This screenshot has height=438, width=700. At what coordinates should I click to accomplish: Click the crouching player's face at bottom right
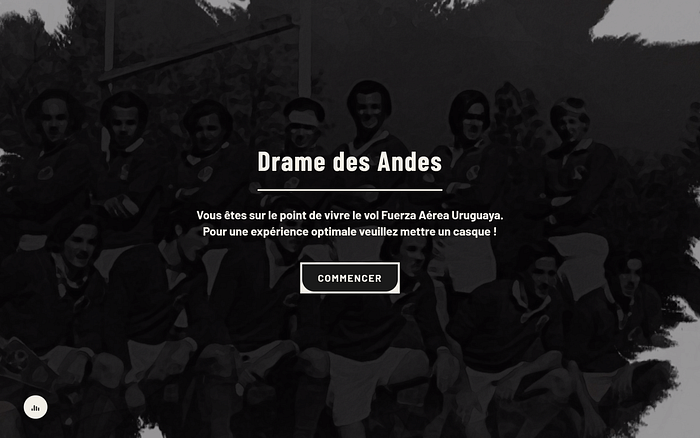pos(631,278)
